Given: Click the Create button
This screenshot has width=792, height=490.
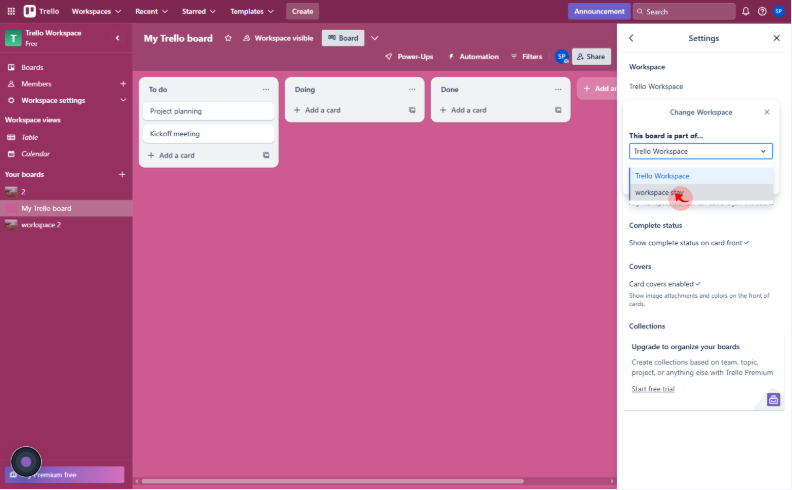Looking at the screenshot, I should (302, 11).
